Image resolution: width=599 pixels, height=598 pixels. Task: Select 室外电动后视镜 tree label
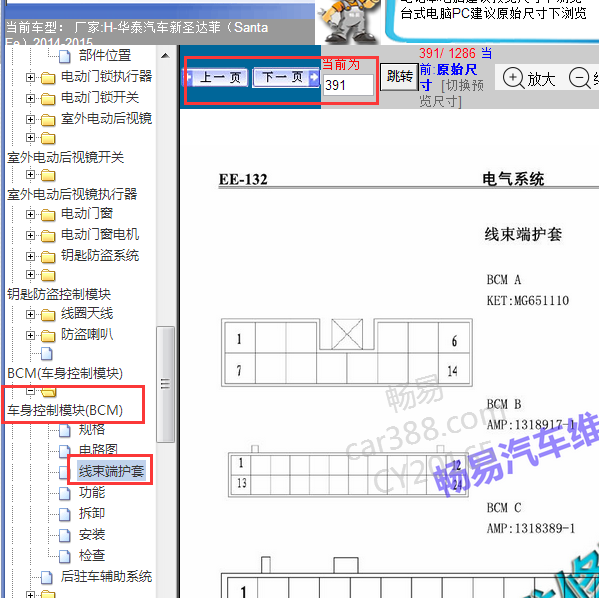(107, 118)
